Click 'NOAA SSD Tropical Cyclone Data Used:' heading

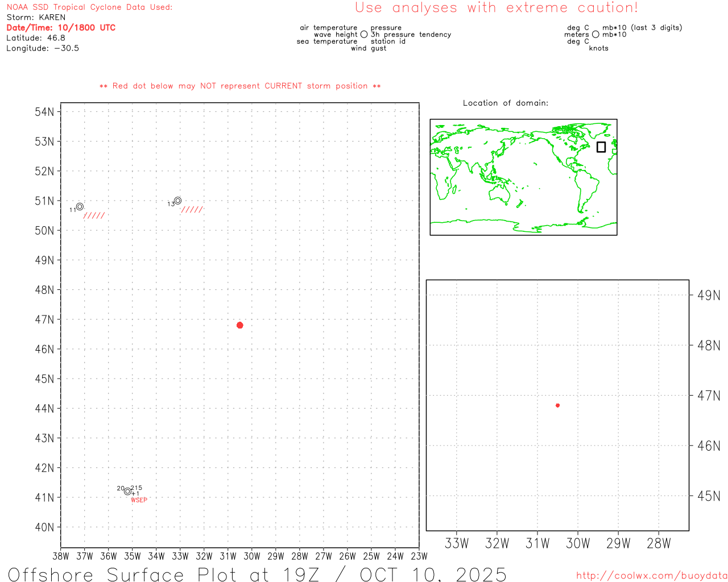pyautogui.click(x=89, y=7)
